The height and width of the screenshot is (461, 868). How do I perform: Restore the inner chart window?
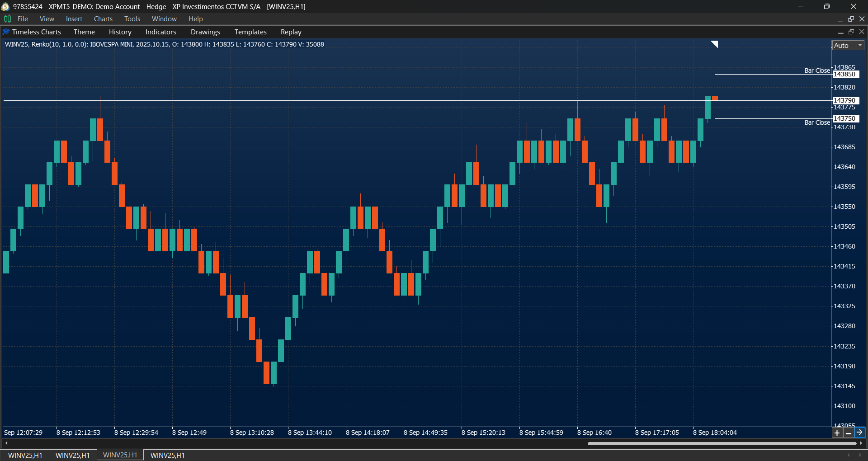coord(851,19)
